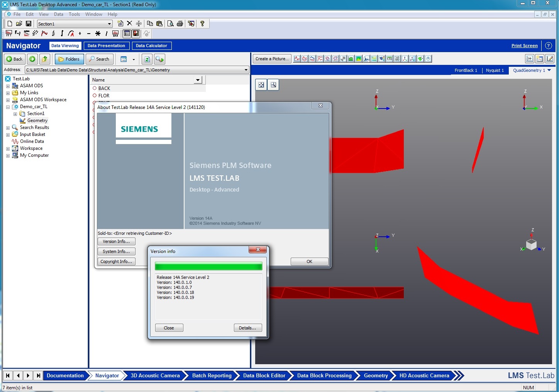This screenshot has width=559, height=392.
Task: Click the Delete (X) toolbar icon
Action: [129, 24]
